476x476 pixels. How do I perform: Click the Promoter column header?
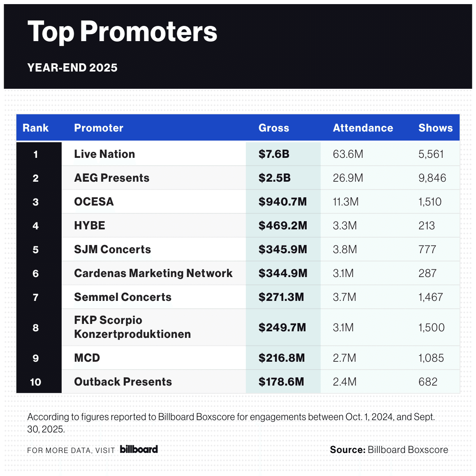pos(99,128)
